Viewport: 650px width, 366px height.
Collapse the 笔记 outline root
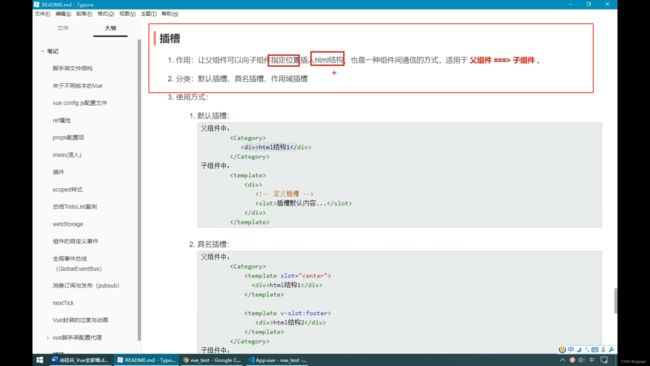click(x=43, y=51)
